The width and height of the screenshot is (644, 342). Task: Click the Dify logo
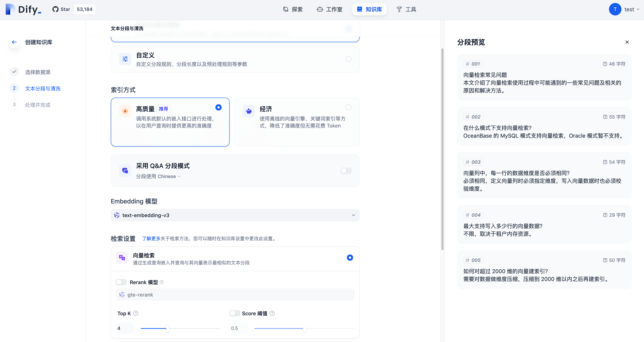pos(23,9)
